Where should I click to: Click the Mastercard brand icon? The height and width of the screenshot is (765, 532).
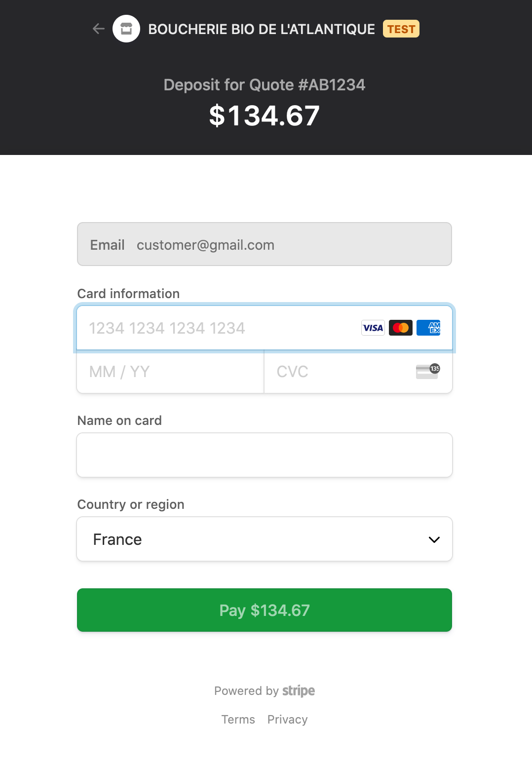click(401, 328)
